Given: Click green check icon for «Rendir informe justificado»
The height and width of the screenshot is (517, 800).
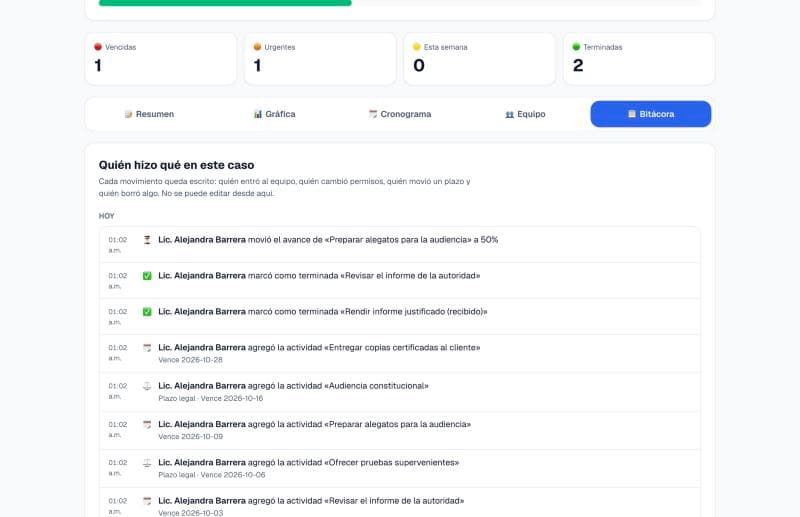Looking at the screenshot, I should tap(147, 312).
